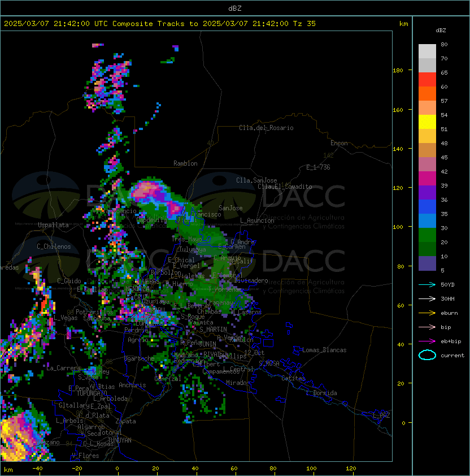The height and width of the screenshot is (476, 470).
Task: Pick the dark orange swatch between 60 and 57
Action: [x=427, y=93]
